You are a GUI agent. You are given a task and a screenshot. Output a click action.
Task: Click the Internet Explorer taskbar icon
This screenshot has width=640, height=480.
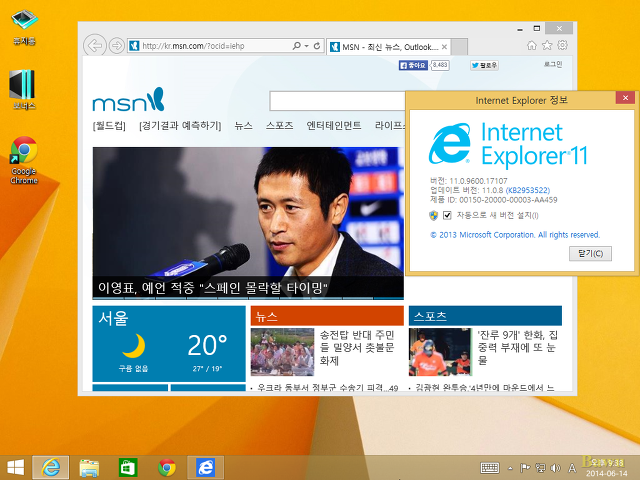pos(51,467)
